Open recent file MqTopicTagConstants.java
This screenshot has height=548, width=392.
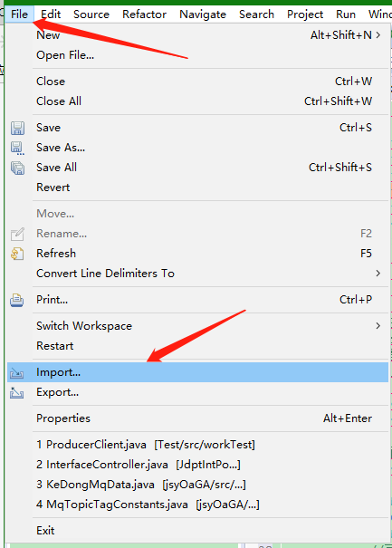click(197, 505)
